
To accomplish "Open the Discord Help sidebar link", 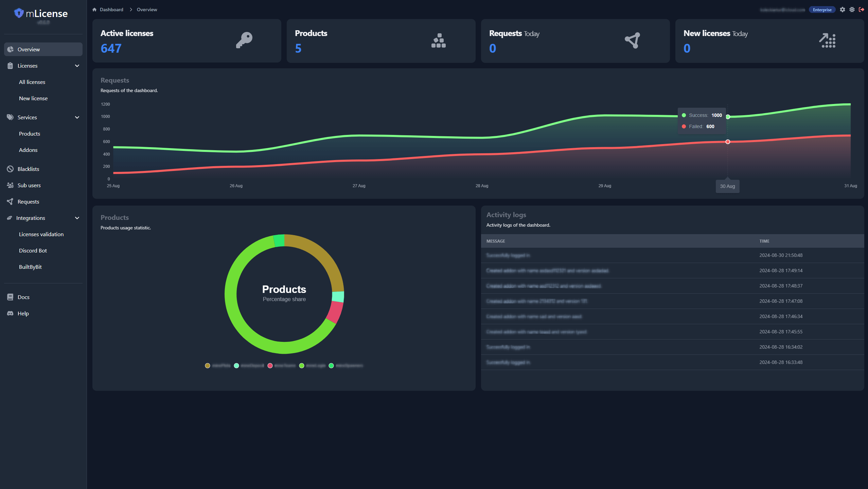I will pos(23,313).
